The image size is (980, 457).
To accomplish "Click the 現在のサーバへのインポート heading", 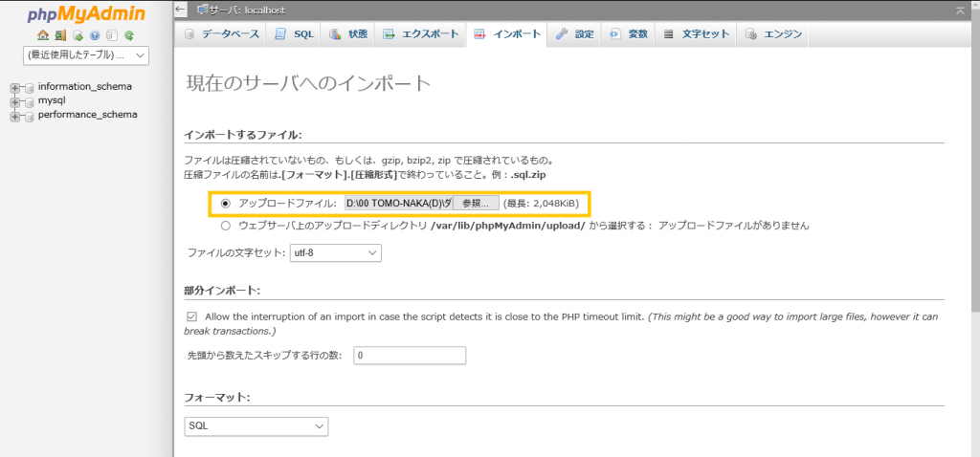I will click(x=309, y=84).
